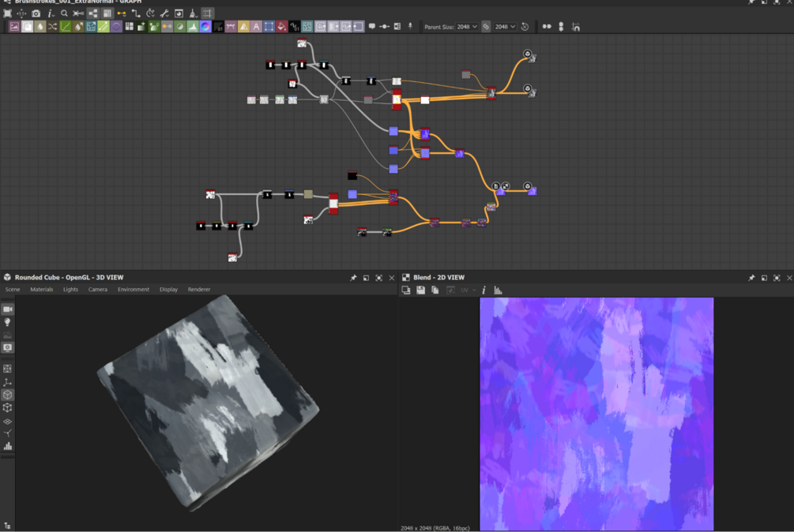Click the wrench tools icon
794x532 pixels.
pyautogui.click(x=164, y=13)
